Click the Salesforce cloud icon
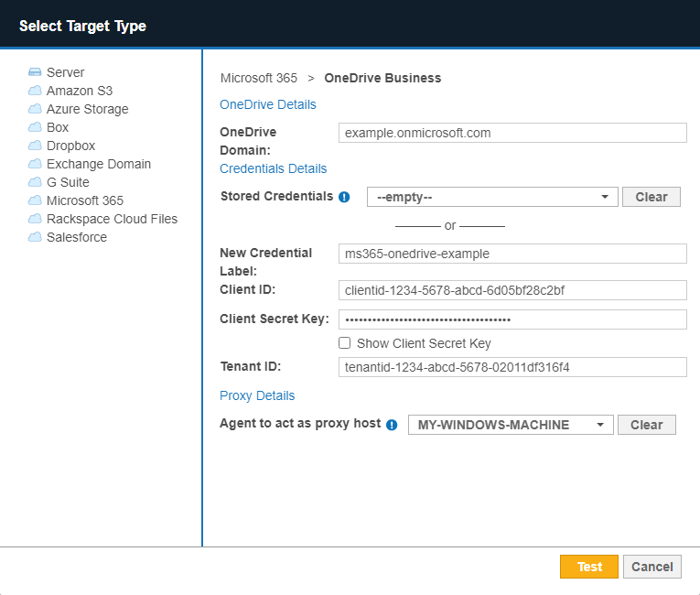The width and height of the screenshot is (700, 595). click(x=35, y=237)
